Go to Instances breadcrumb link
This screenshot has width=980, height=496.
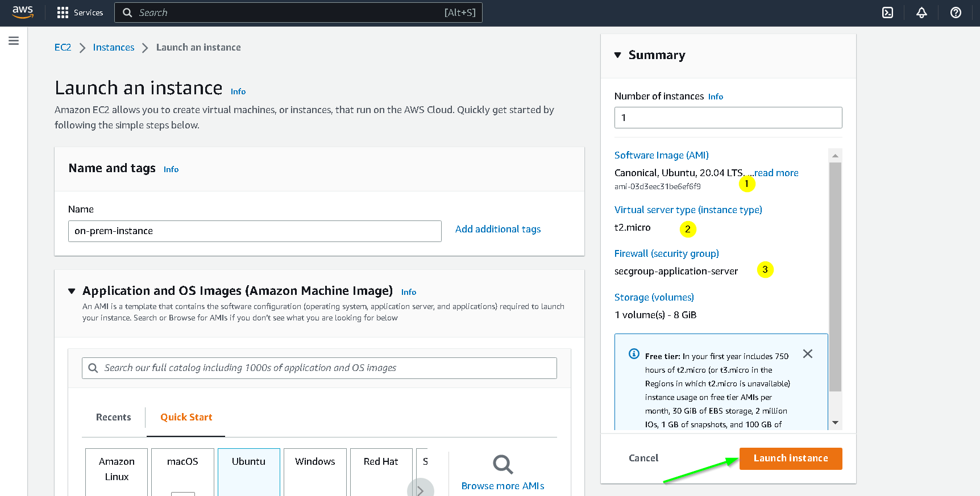tap(114, 47)
